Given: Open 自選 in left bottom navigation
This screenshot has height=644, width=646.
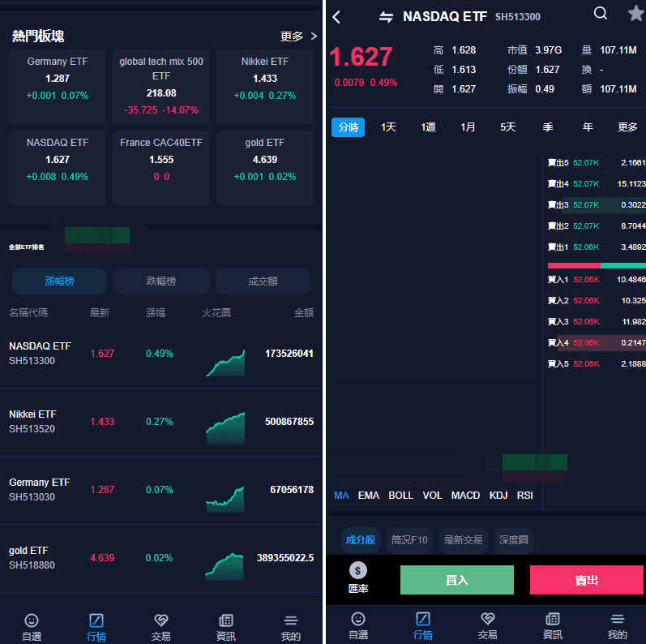Looking at the screenshot, I should [x=32, y=626].
